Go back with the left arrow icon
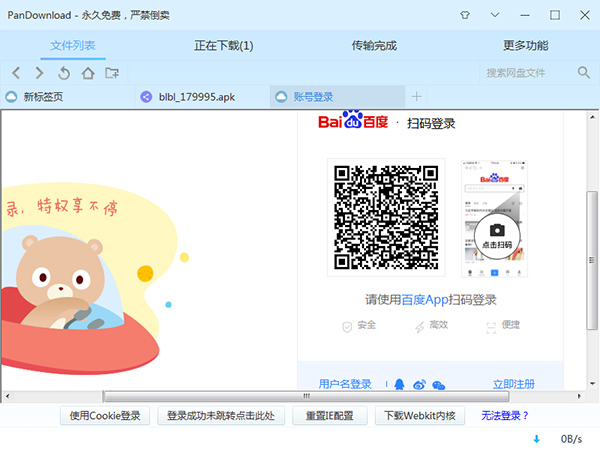This screenshot has height=450, width=600. point(16,73)
